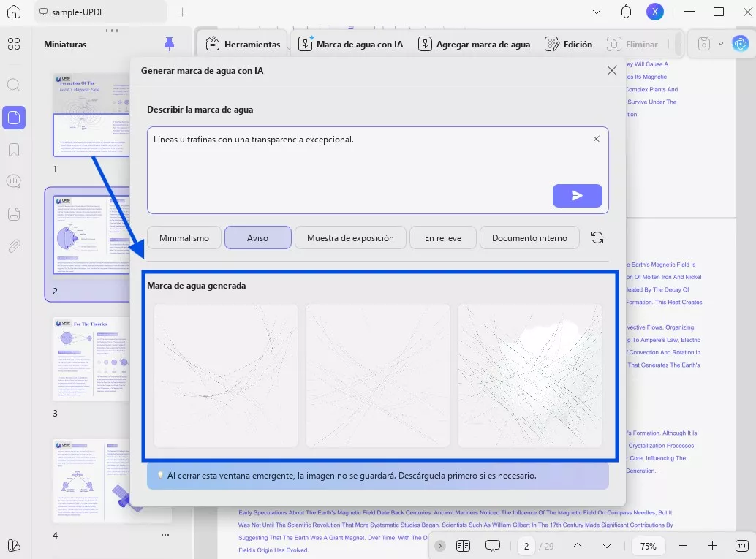
Task: Open page 2 thumbnail
Action: [x=91, y=236]
